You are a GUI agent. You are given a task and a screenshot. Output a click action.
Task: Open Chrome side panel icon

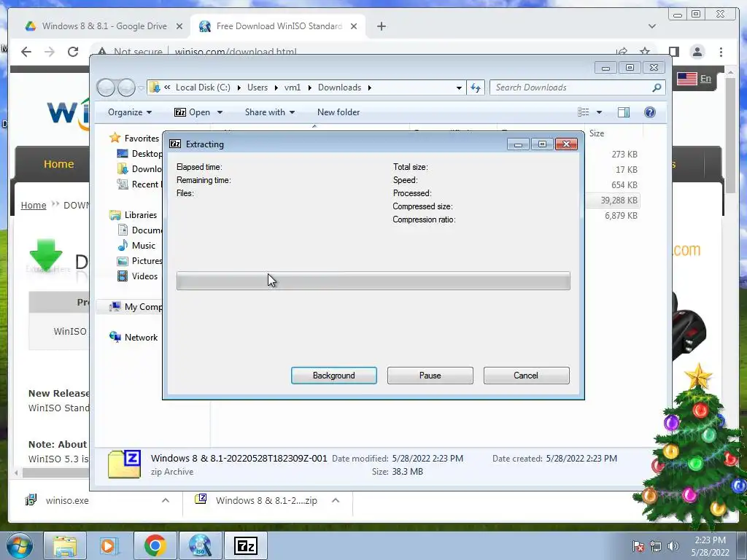click(x=673, y=52)
